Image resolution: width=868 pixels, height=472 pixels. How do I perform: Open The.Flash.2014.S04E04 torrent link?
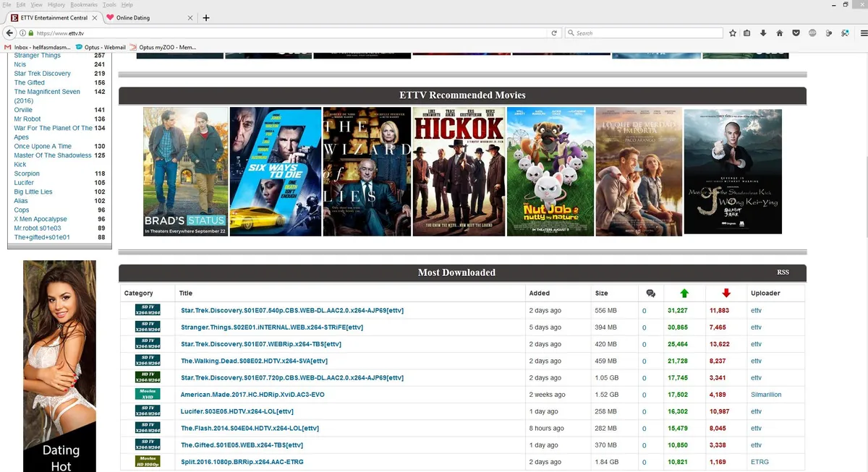point(250,428)
